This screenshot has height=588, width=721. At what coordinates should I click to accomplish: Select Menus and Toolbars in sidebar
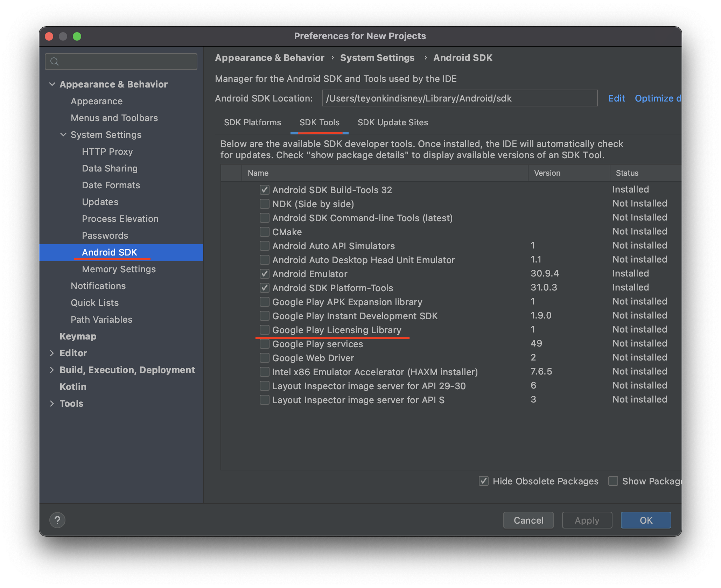114,118
